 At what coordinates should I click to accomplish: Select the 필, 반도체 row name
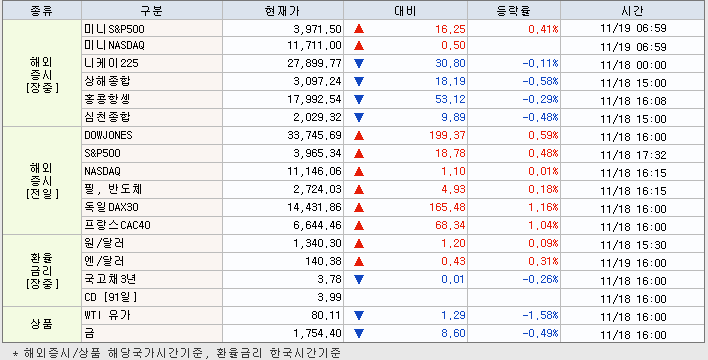113,189
